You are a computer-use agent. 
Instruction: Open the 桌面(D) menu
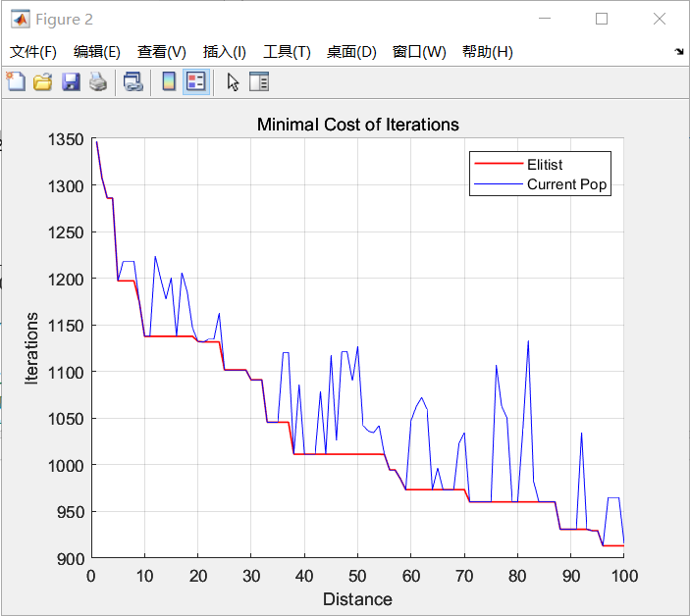point(351,52)
